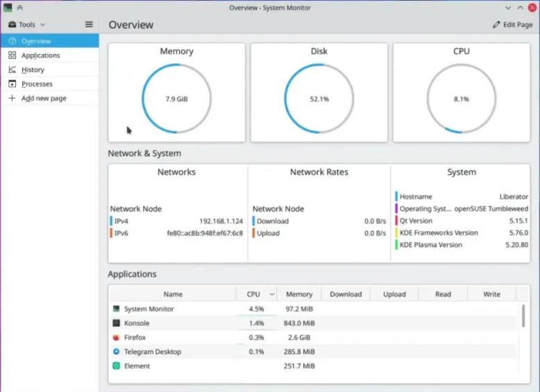The height and width of the screenshot is (392, 540).
Task: Click the Memory column header
Action: pos(299,294)
